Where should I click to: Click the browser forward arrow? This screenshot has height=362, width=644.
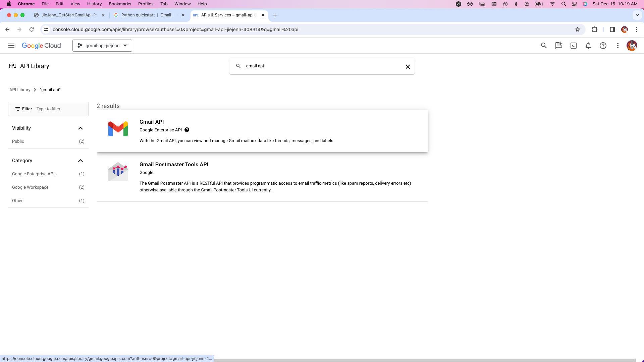click(19, 29)
